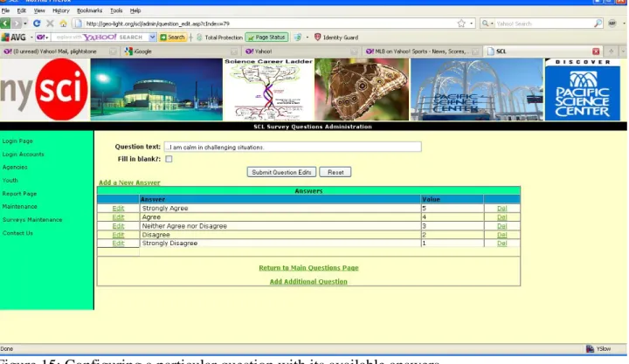Open Youth in sidebar
This screenshot has width=629, height=364.
(x=10, y=181)
